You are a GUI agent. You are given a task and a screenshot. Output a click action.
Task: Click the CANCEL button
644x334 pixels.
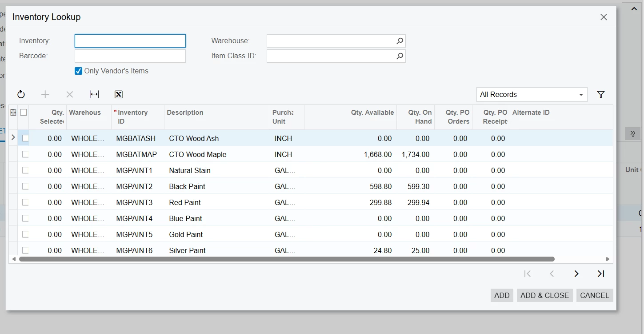(595, 295)
